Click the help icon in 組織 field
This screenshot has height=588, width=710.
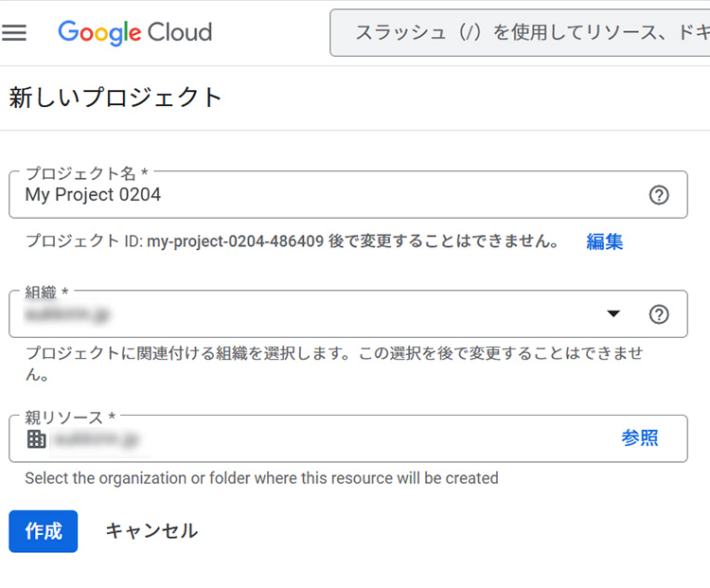659,314
